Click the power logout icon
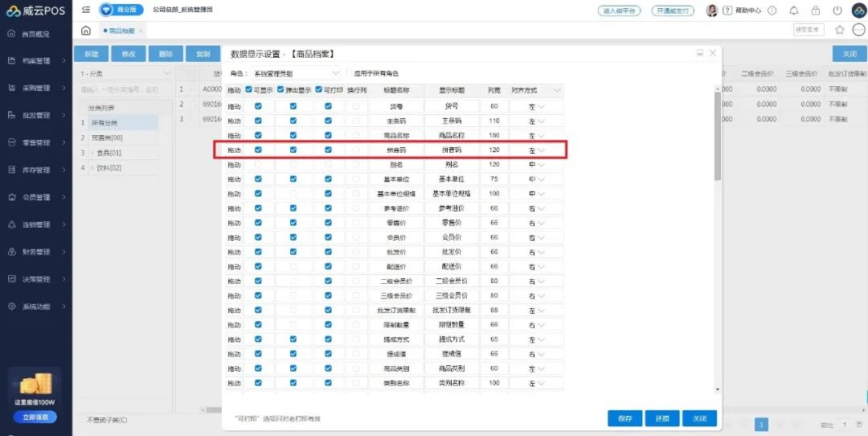The height and width of the screenshot is (436, 868). point(837,10)
